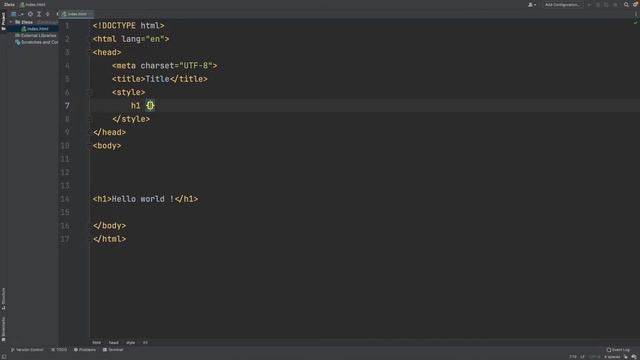Open the user account dropdown
The width and height of the screenshot is (640, 360).
(532, 4)
